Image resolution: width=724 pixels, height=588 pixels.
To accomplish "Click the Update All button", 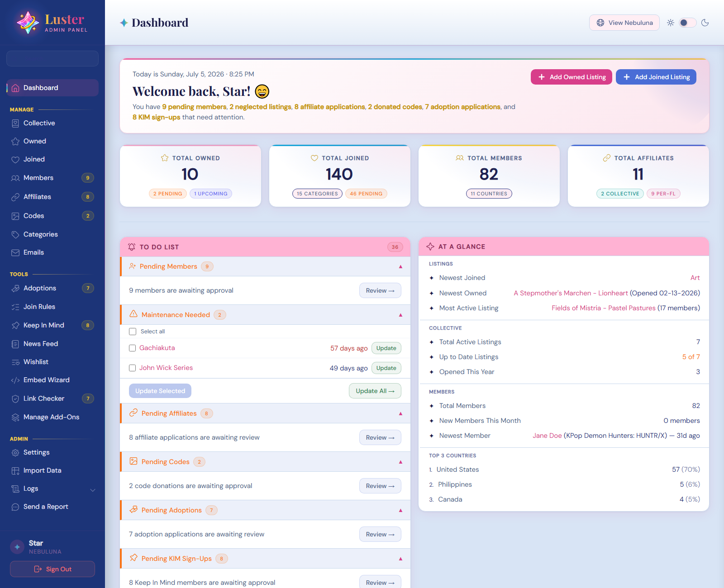I will (x=375, y=391).
